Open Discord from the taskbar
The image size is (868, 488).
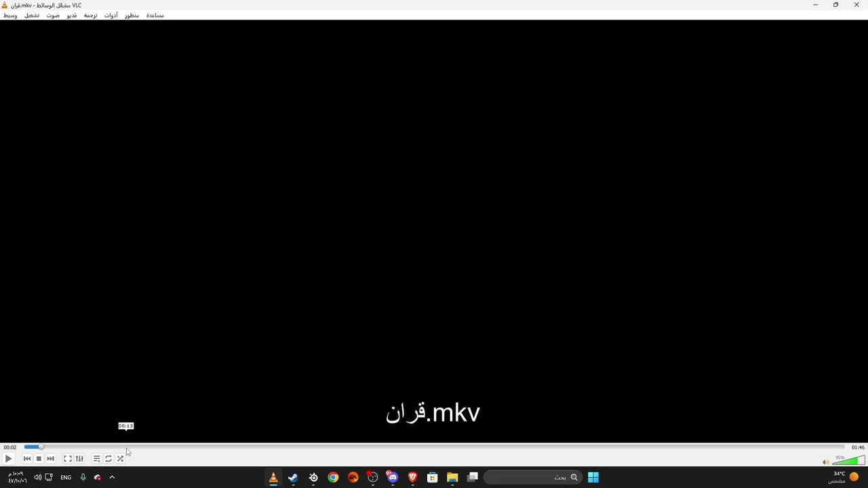(x=393, y=477)
